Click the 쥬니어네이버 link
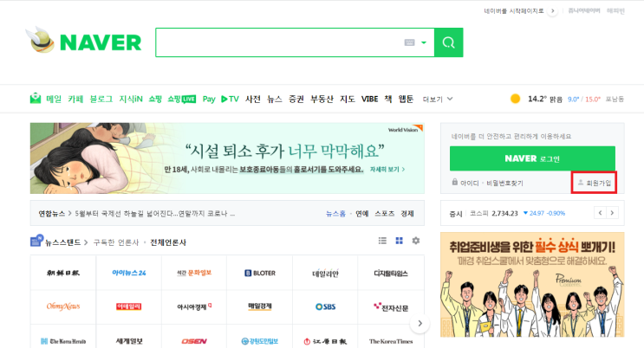This screenshot has width=644, height=348. pos(584,10)
